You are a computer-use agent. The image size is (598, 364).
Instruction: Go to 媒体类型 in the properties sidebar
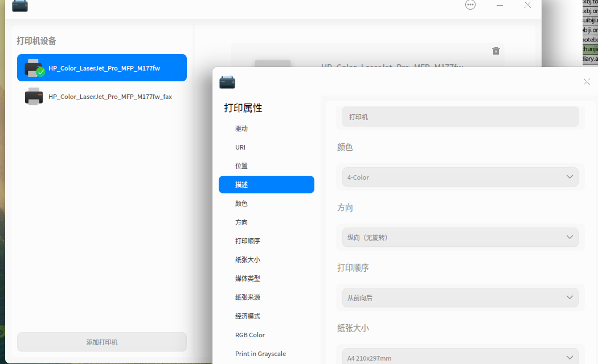[266, 278]
